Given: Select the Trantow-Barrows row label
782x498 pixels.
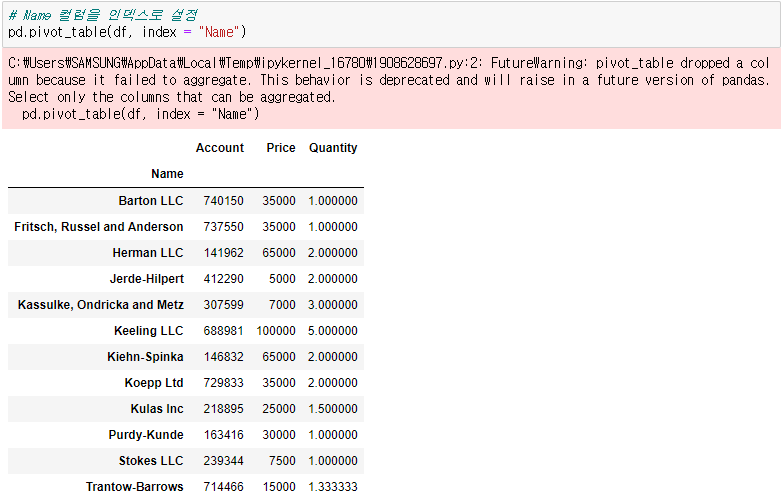Looking at the screenshot, I should click(x=134, y=487).
